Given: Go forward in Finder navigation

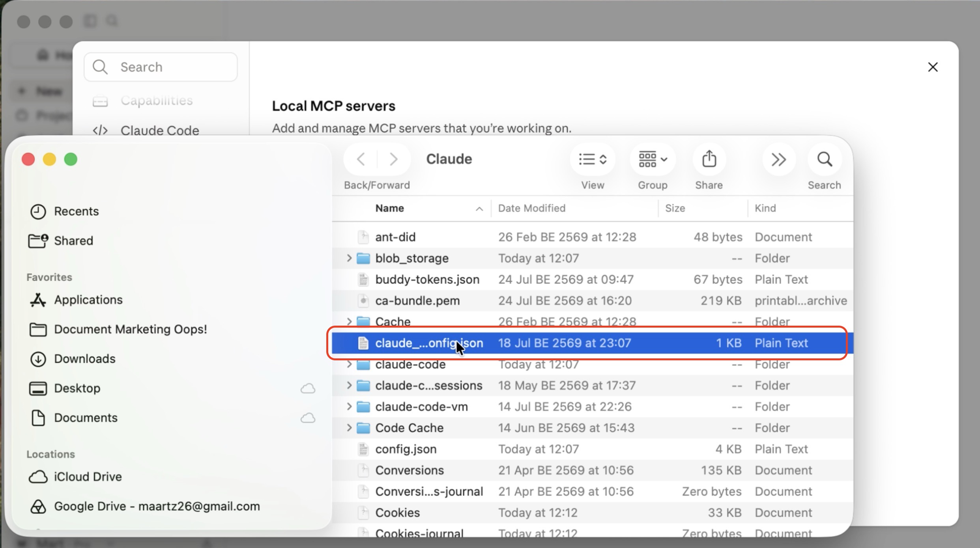Looking at the screenshot, I should [393, 159].
